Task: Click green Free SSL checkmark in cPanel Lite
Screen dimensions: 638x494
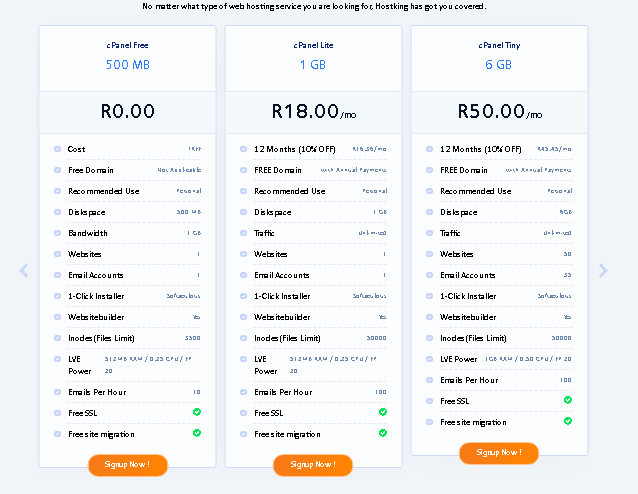Action: [383, 412]
